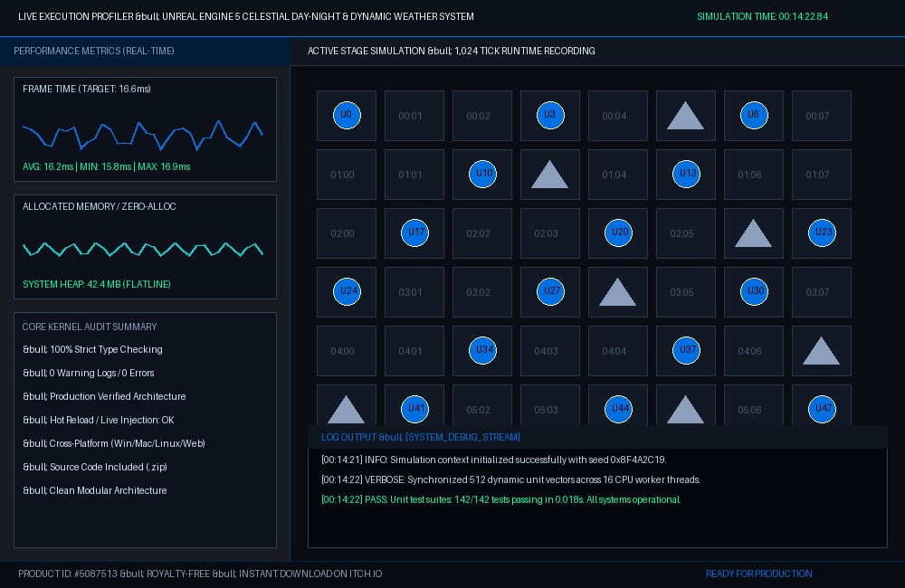Select the U44 unit marker
Screen dimensions: 905x588
pos(619,410)
